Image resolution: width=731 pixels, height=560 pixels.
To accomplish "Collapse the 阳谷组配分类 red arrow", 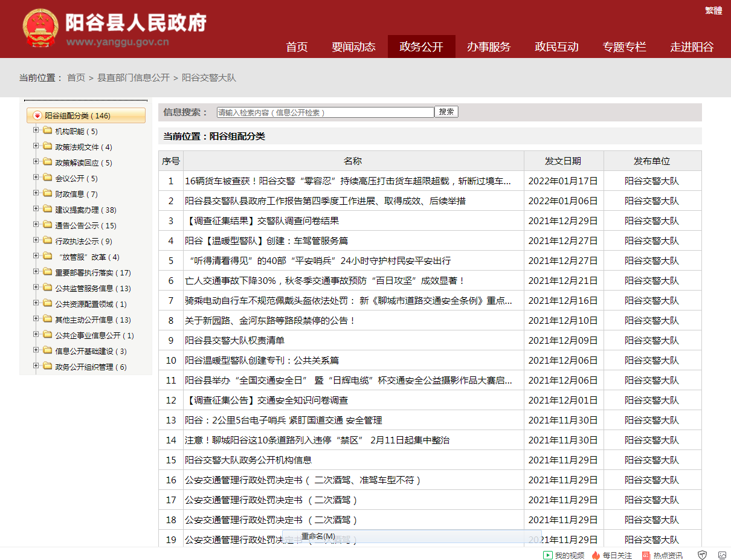I will [x=37, y=115].
